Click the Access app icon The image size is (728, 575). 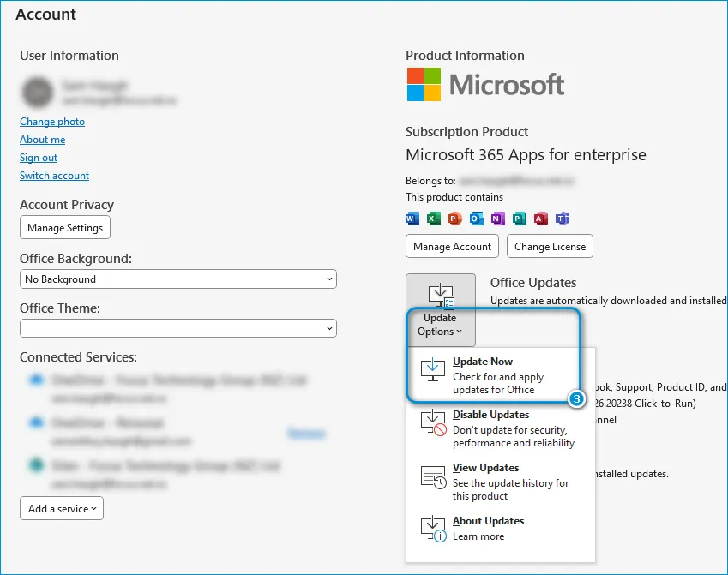541,219
